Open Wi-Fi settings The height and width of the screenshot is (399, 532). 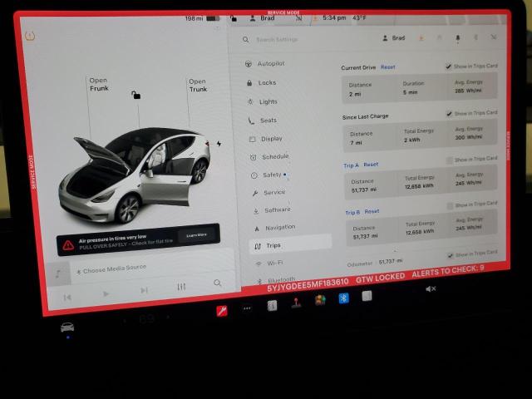269,263
